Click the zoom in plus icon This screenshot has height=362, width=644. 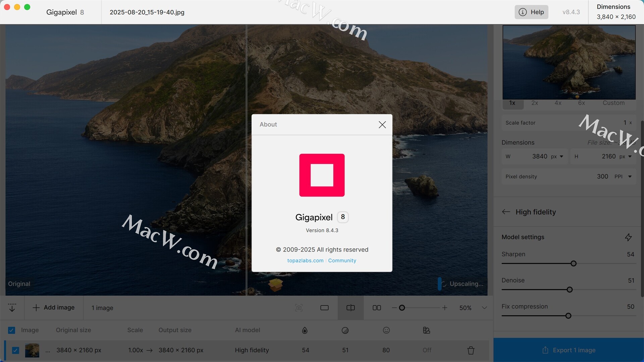coord(445,308)
